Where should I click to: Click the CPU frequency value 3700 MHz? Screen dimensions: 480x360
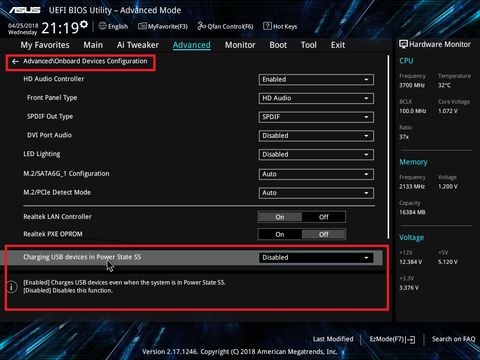pyautogui.click(x=412, y=85)
